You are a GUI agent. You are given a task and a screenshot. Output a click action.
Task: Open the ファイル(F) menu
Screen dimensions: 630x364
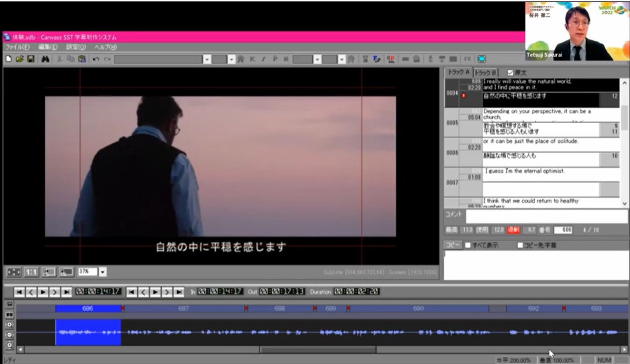coord(17,47)
